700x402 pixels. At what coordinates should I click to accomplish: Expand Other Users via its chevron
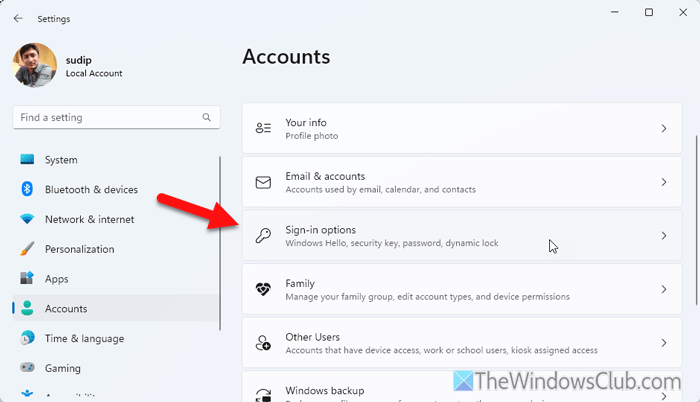click(x=664, y=343)
